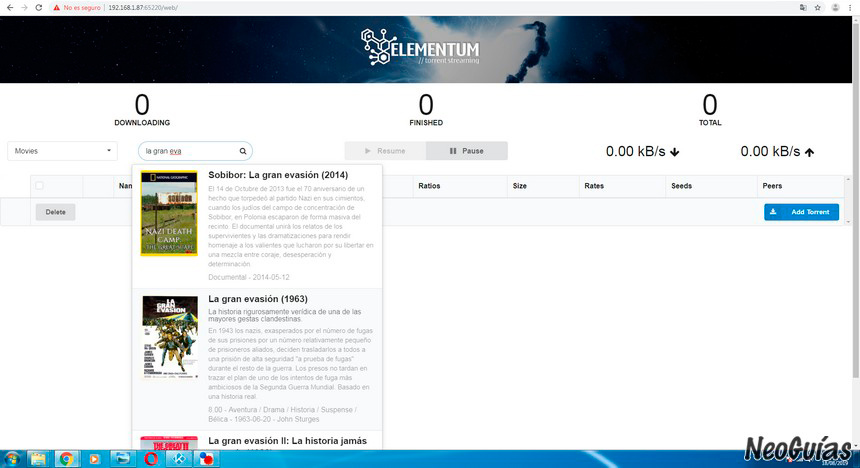
Task: Open Opera browser from the taskbar
Action: pyautogui.click(x=151, y=459)
